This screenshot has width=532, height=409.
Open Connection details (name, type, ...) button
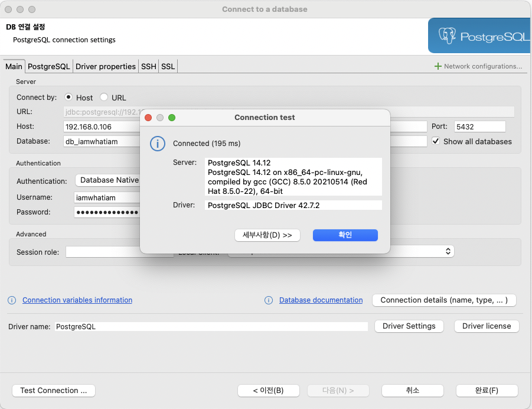[x=444, y=300]
